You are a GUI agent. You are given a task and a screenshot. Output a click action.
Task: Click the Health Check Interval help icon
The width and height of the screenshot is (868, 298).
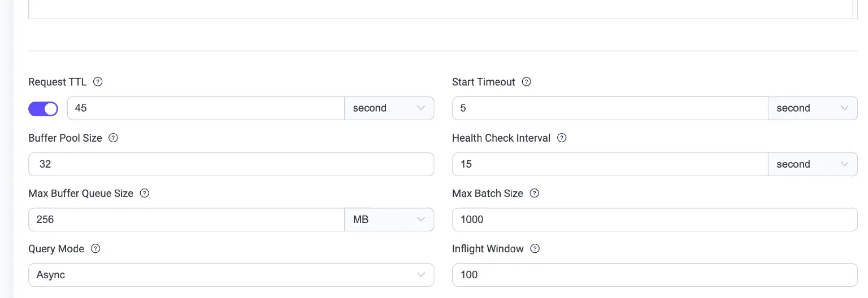pyautogui.click(x=562, y=138)
